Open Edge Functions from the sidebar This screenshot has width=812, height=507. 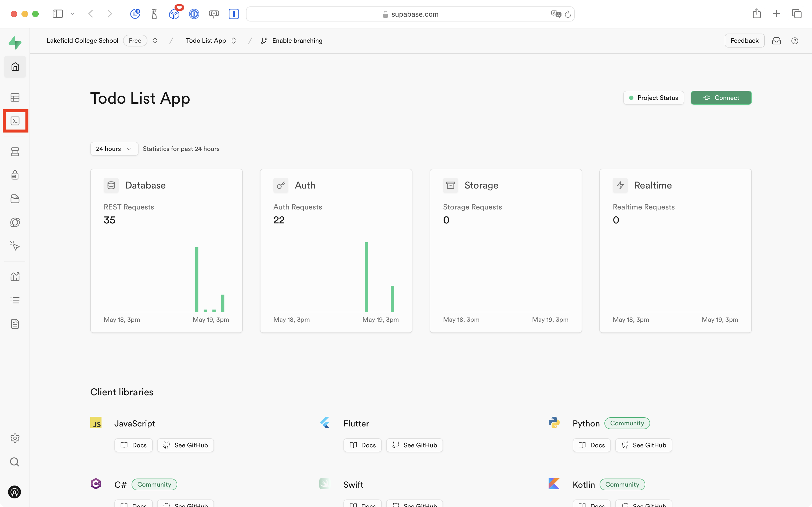pos(15,222)
